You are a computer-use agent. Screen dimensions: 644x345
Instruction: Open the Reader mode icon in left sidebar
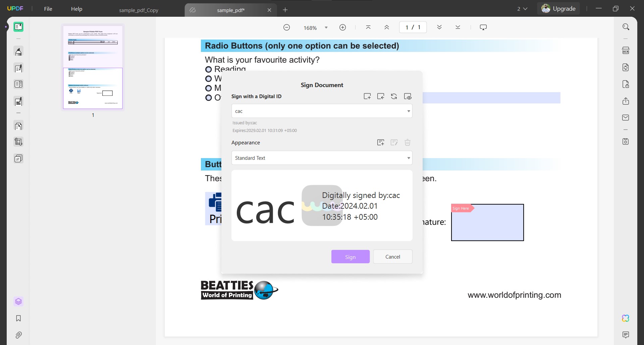[x=18, y=27]
